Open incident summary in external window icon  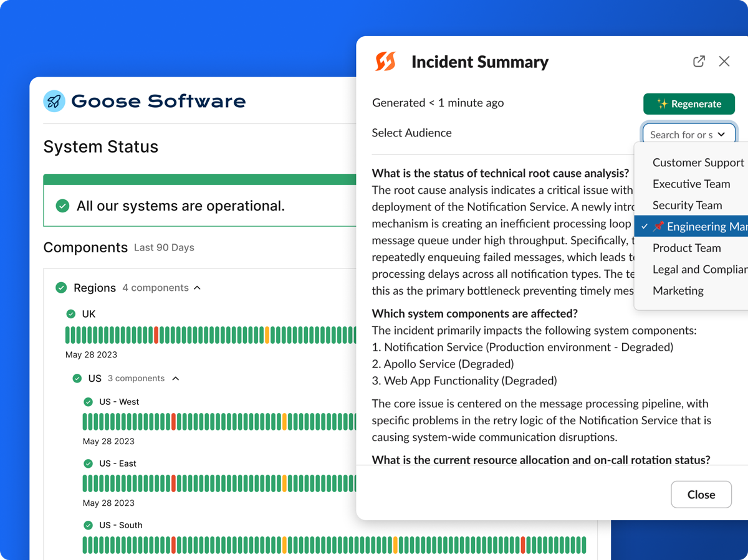(699, 61)
